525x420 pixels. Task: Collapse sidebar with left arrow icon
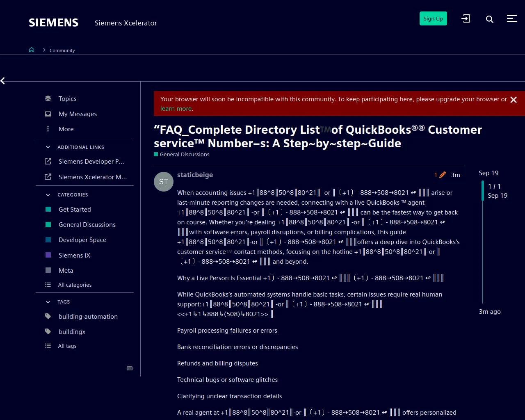(3, 81)
